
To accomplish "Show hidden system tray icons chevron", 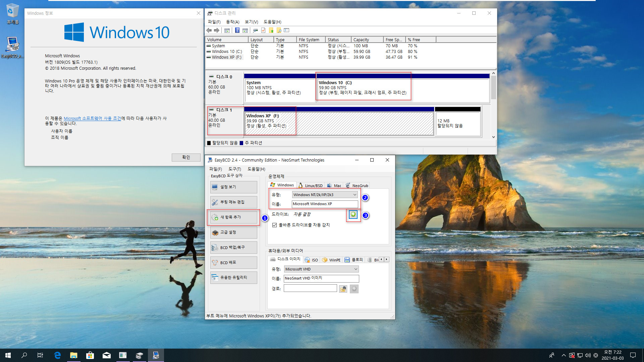I will pyautogui.click(x=563, y=355).
